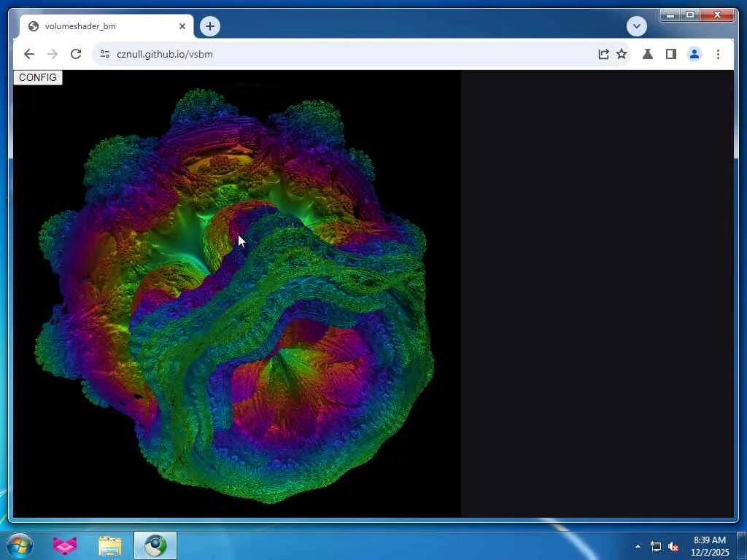
Task: Launch the pink fox taskbar app
Action: [x=65, y=545]
